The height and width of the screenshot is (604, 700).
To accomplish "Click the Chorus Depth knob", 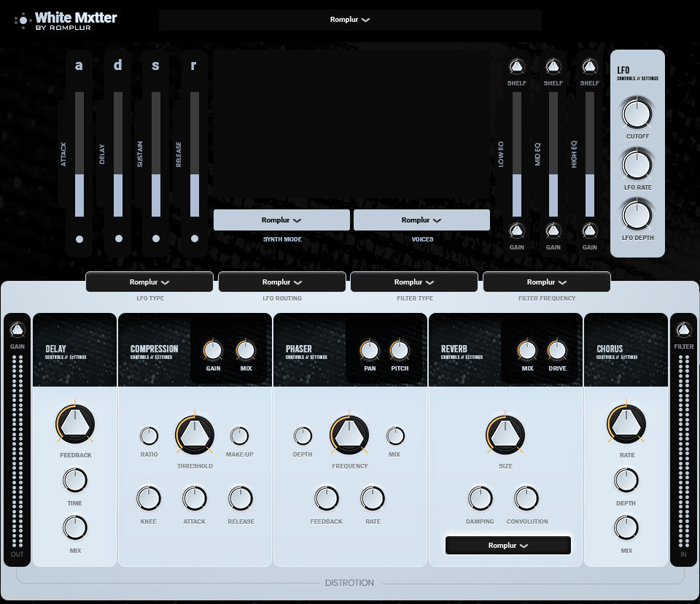I will [626, 480].
